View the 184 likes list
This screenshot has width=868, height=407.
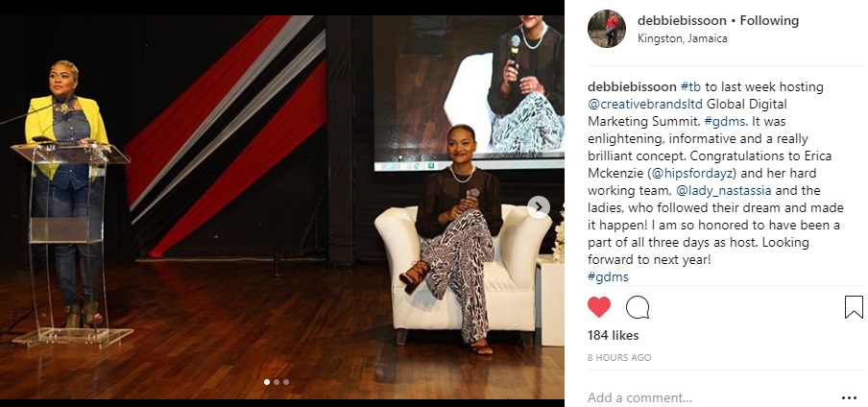pos(613,336)
